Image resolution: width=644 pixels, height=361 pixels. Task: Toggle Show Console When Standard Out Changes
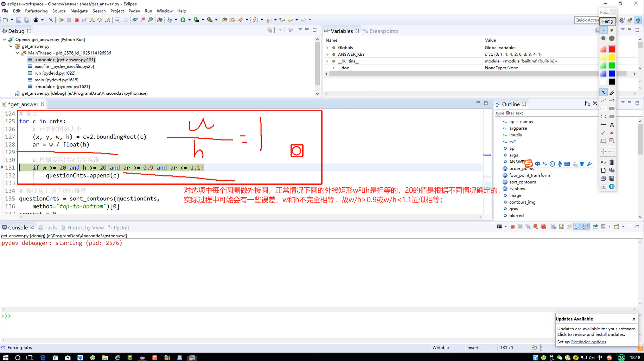577,226
